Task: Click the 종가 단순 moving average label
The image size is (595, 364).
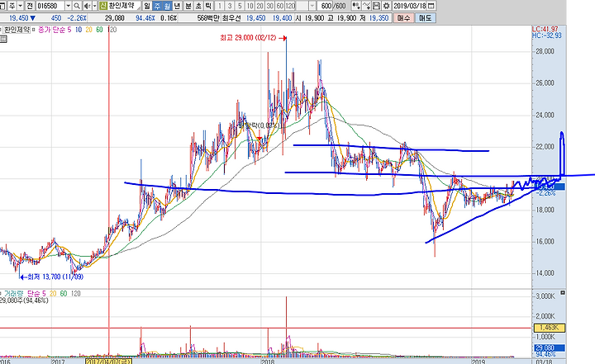Action: (52, 30)
